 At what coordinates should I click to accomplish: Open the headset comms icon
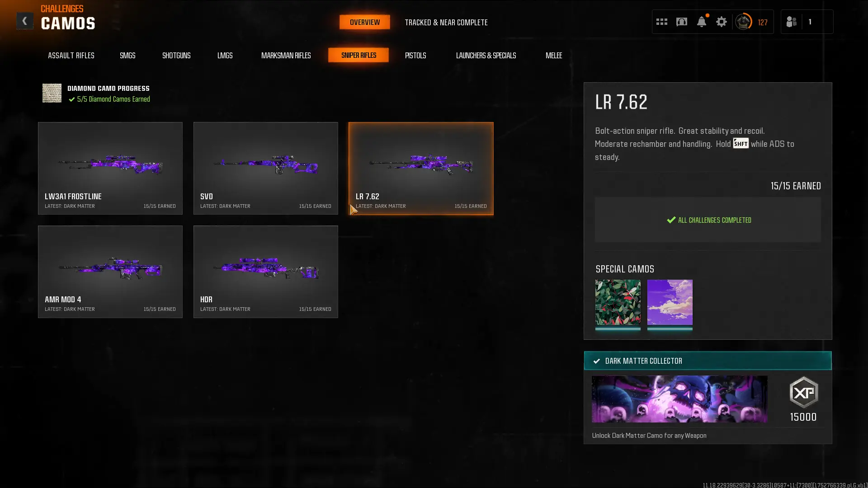coord(681,22)
